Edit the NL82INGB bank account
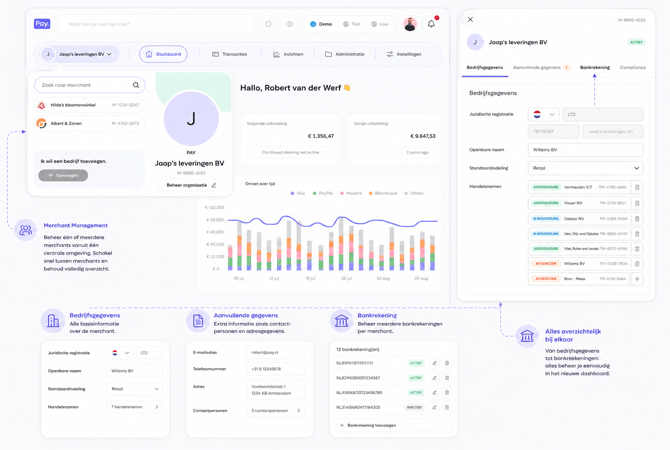Viewport: 670px width, 450px height. click(x=434, y=378)
